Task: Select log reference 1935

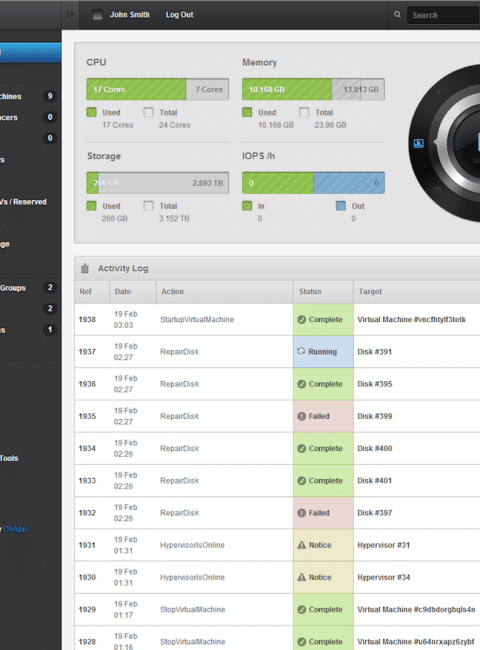Action: (87, 416)
